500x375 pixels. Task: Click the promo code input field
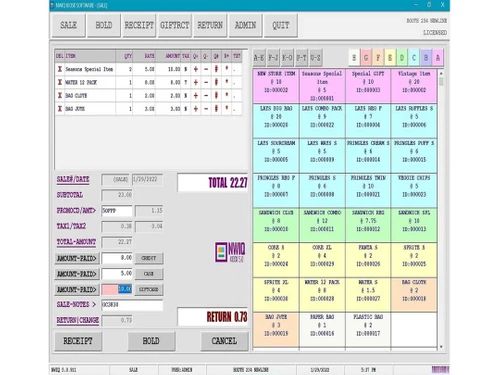pos(117,211)
